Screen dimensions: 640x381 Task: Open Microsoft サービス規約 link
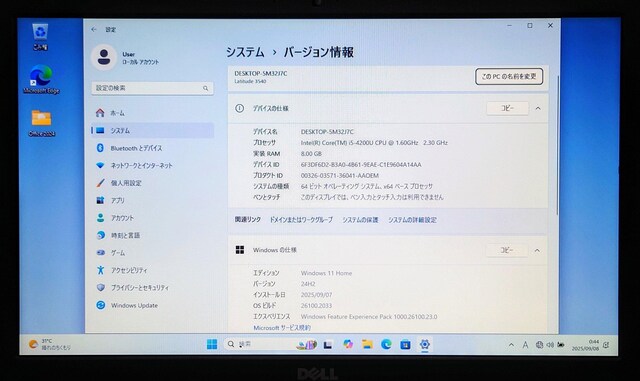pos(282,328)
